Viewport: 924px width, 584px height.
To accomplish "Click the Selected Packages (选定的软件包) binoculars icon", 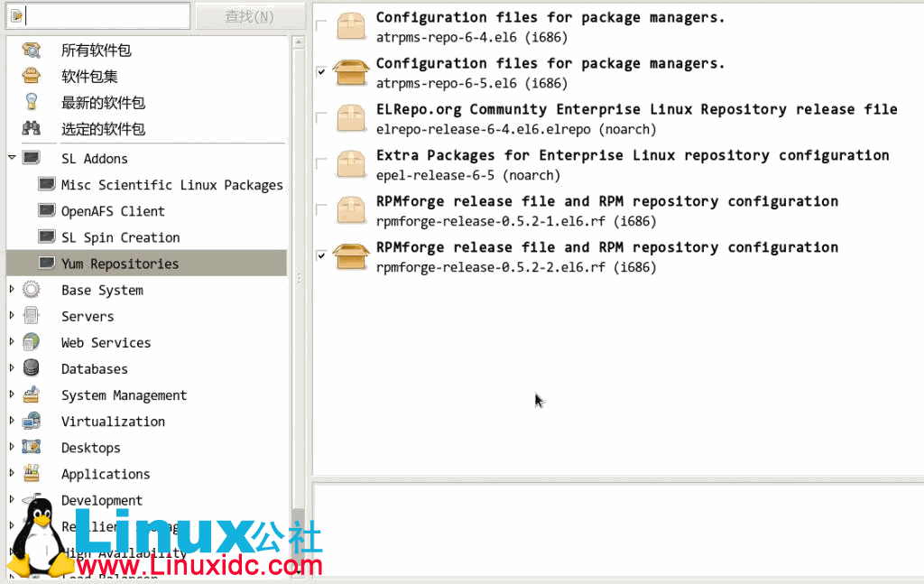I will pos(32,128).
